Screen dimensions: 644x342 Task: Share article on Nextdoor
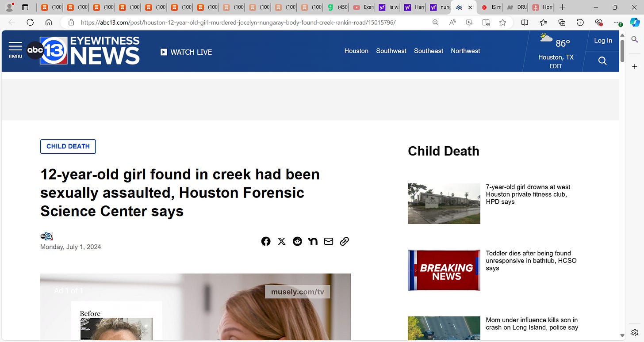pos(313,241)
